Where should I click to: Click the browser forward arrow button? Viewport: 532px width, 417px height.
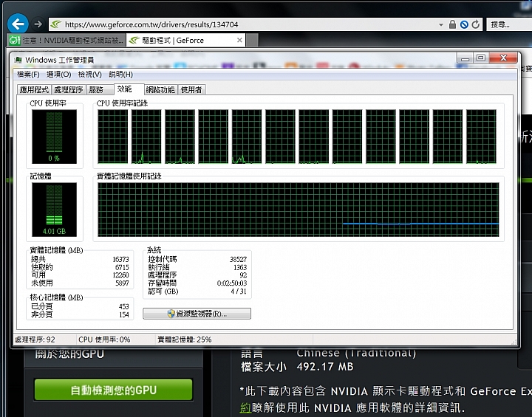38,24
